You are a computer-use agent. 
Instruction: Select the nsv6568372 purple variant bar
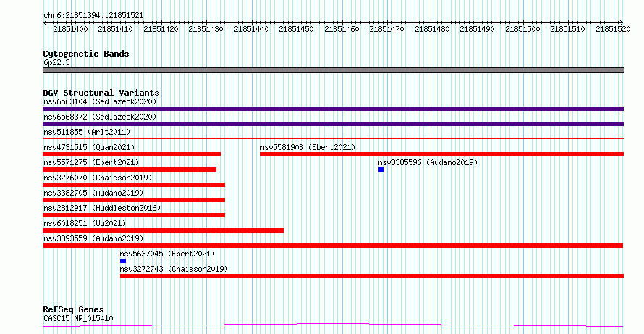coord(333,124)
